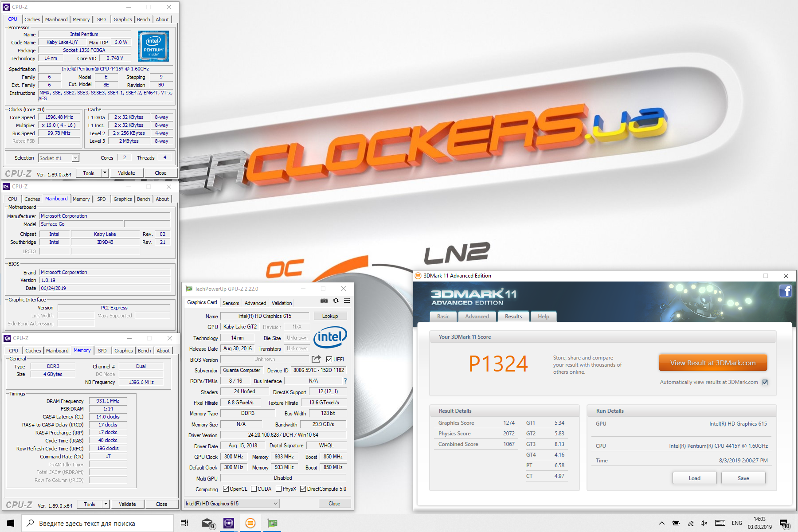Open Caches tab in top CPU-Z

pyautogui.click(x=32, y=20)
